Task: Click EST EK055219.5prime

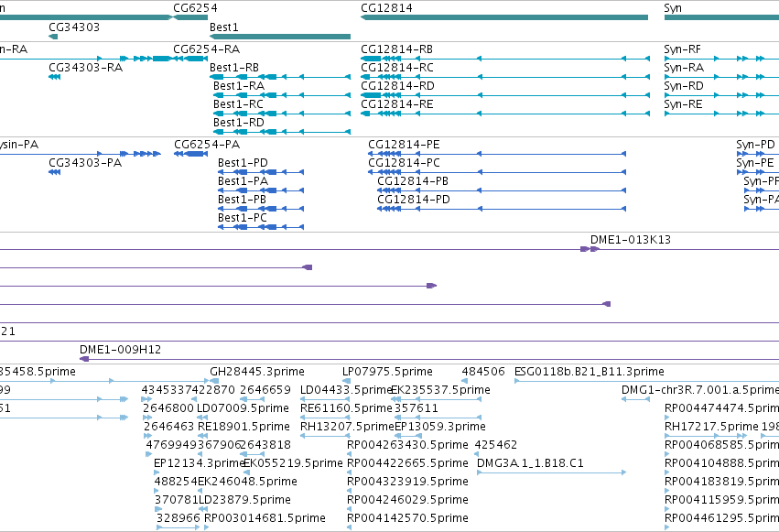Action: [x=293, y=463]
